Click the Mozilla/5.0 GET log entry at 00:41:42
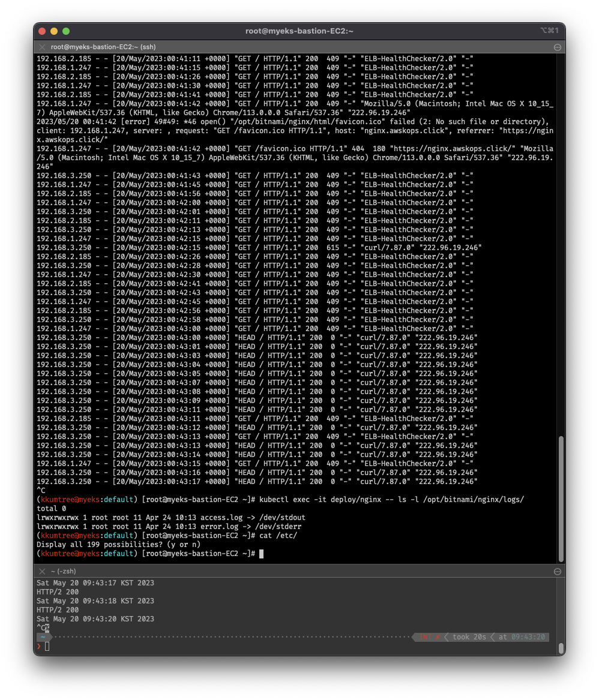The image size is (599, 700). click(x=295, y=108)
